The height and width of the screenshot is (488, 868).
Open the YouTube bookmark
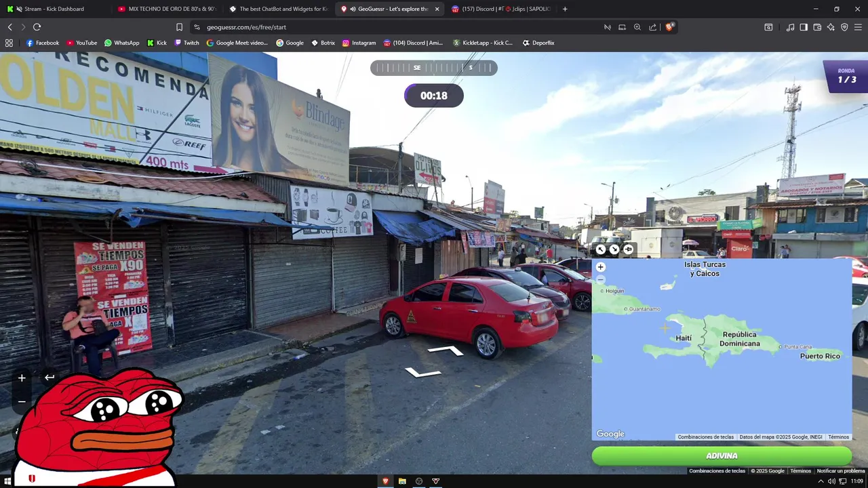click(x=81, y=43)
